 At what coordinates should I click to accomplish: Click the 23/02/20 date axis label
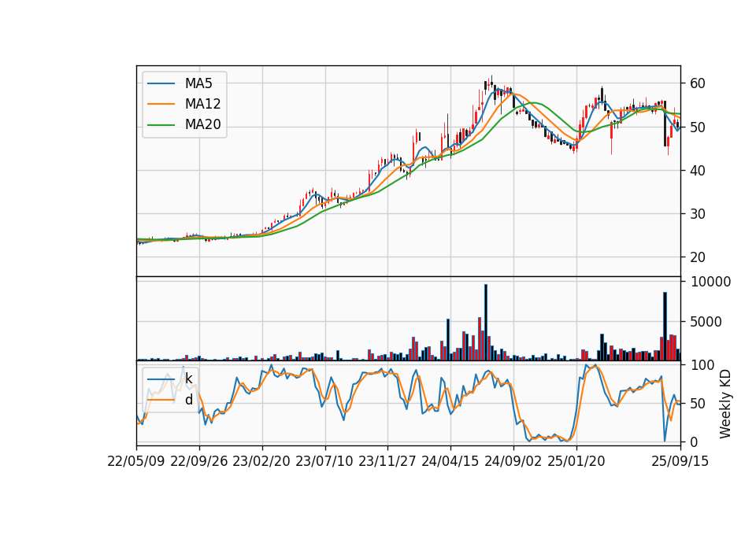coord(261,461)
